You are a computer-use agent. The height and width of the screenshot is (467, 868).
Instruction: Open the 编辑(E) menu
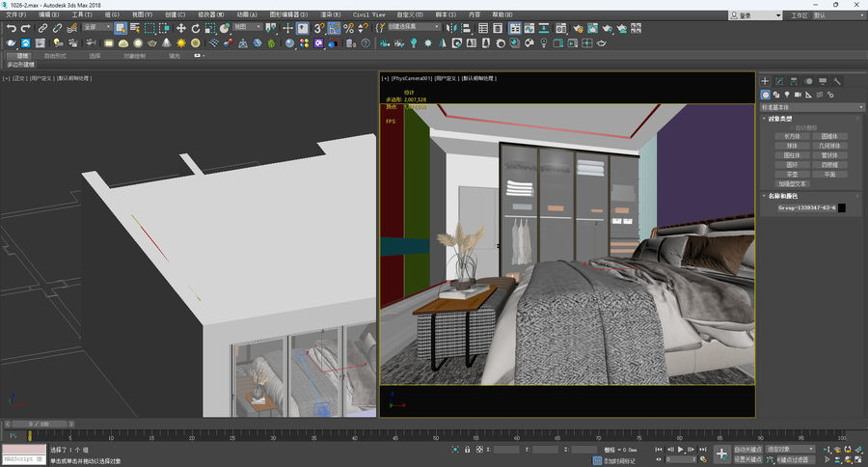click(49, 15)
